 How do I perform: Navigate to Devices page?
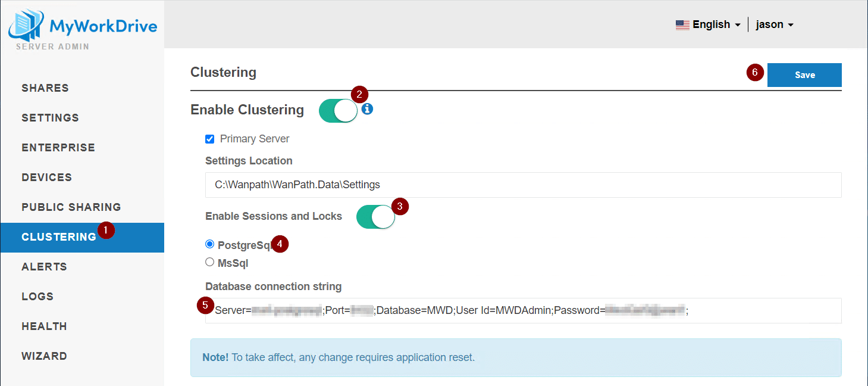[46, 178]
